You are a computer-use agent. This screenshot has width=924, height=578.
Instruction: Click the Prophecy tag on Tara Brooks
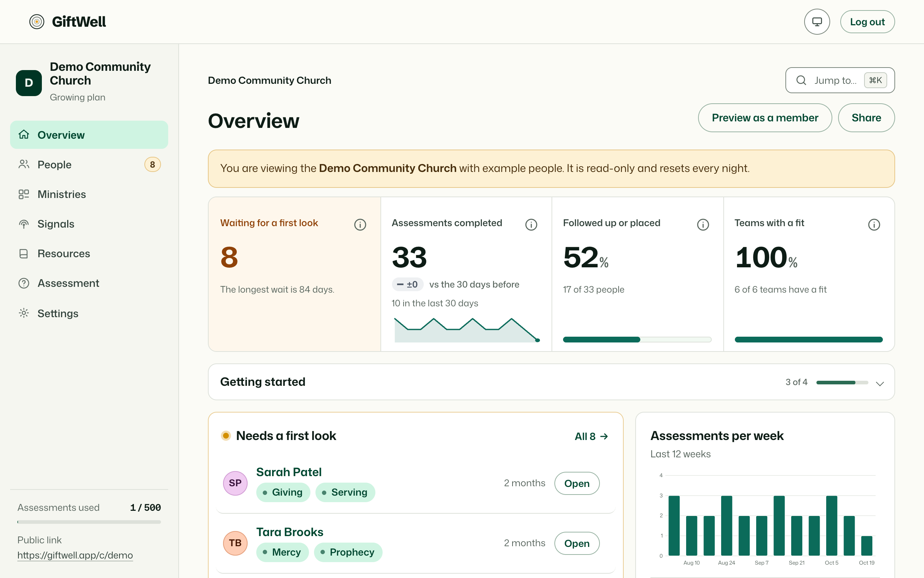pyautogui.click(x=348, y=552)
